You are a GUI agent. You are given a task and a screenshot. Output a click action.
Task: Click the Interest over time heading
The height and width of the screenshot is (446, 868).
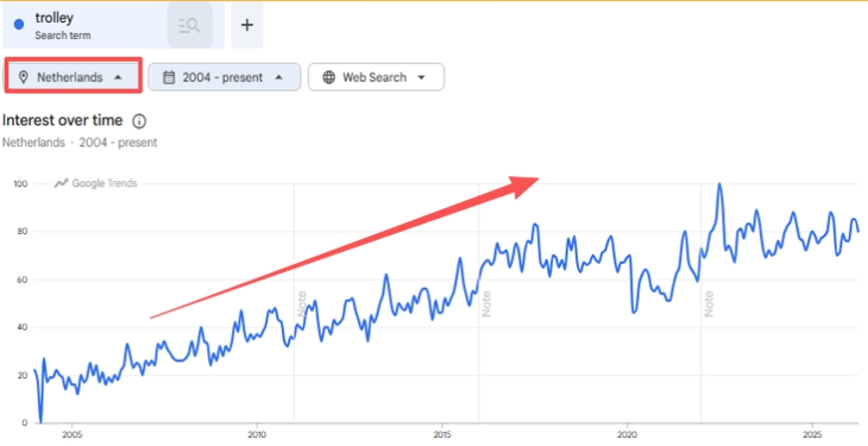63,119
